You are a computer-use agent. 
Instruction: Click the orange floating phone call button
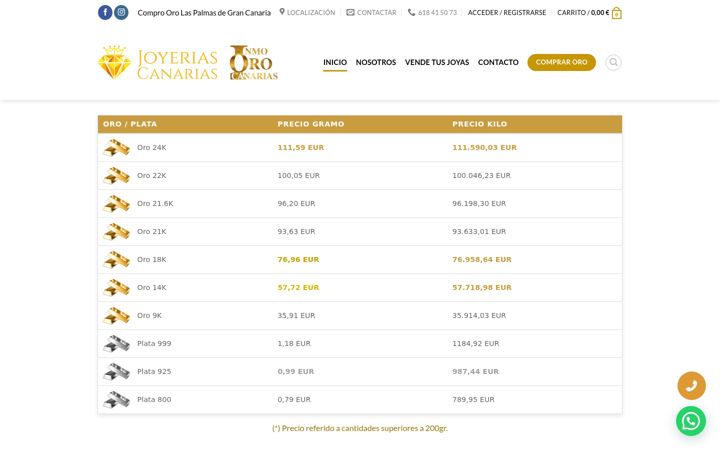[x=691, y=386]
